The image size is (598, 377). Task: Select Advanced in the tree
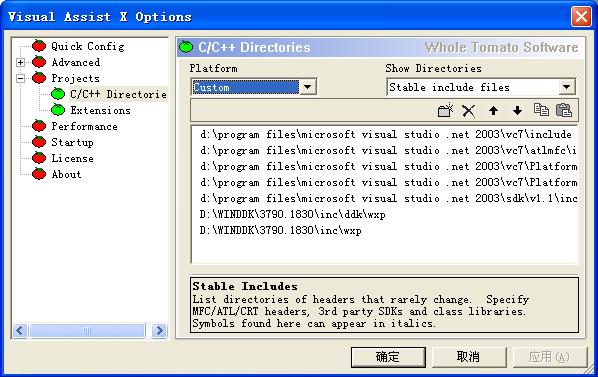76,62
